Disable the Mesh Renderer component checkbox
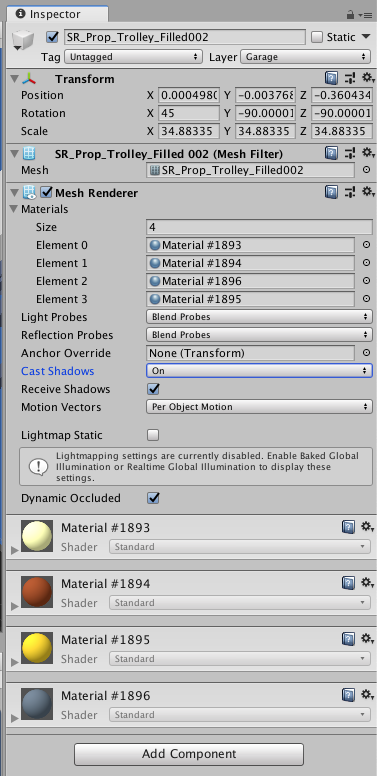The width and height of the screenshot is (377, 776). pyautogui.click(x=47, y=192)
